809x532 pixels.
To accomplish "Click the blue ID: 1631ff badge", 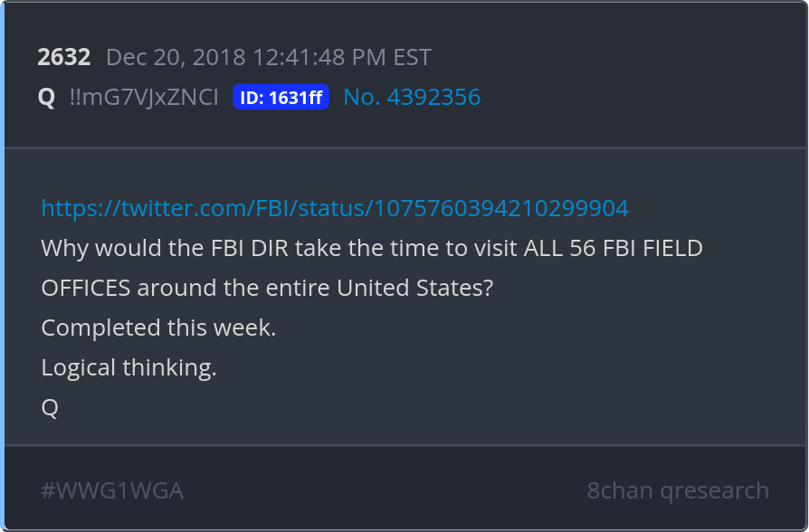I will click(x=281, y=98).
